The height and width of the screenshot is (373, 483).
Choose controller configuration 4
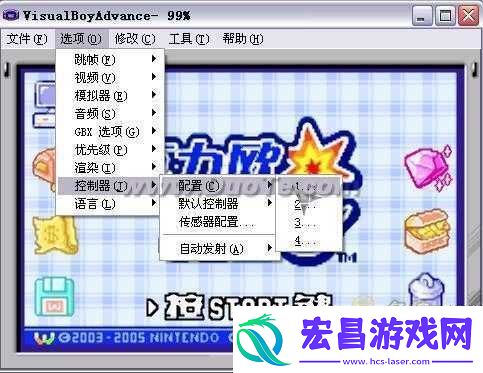309,241
